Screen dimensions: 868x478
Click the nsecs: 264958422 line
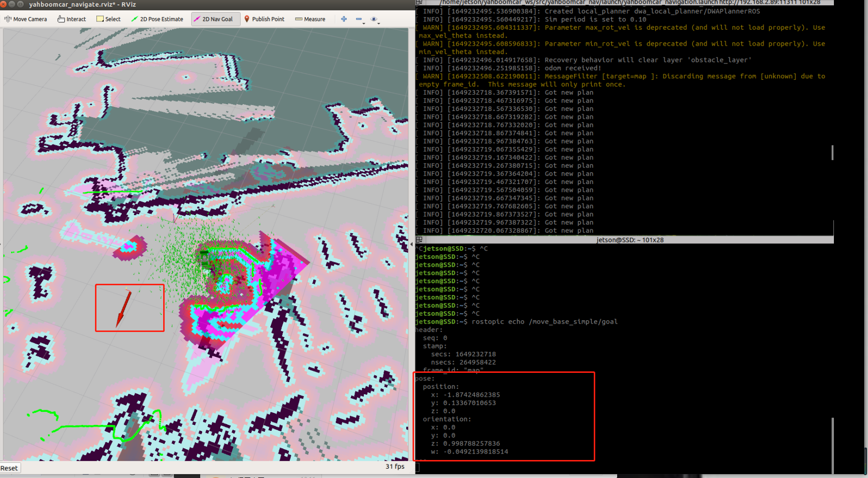pos(463,362)
